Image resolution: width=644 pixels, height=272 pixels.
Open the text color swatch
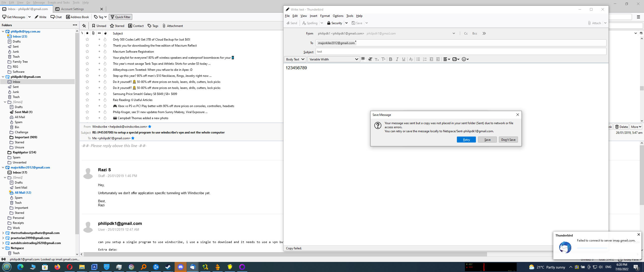tap(363, 59)
